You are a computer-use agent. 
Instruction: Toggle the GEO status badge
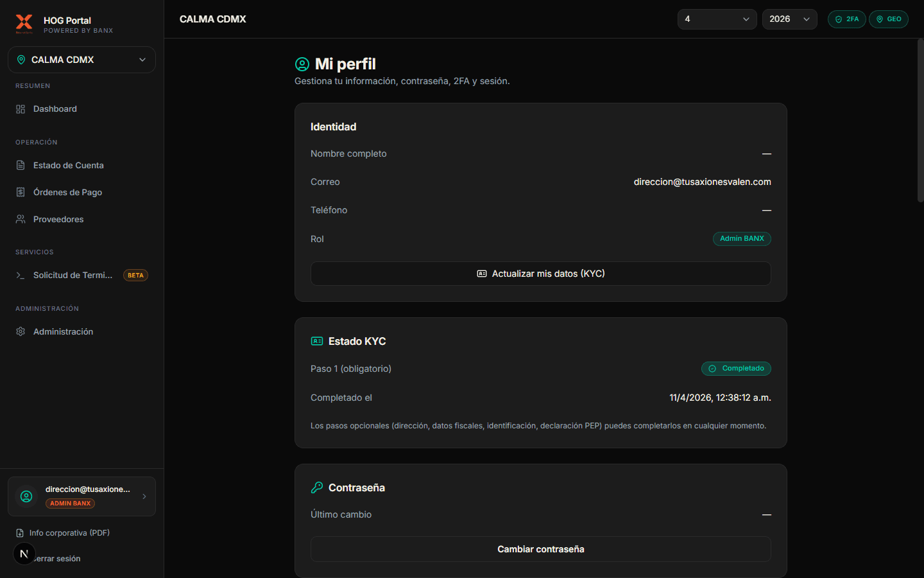(x=888, y=19)
